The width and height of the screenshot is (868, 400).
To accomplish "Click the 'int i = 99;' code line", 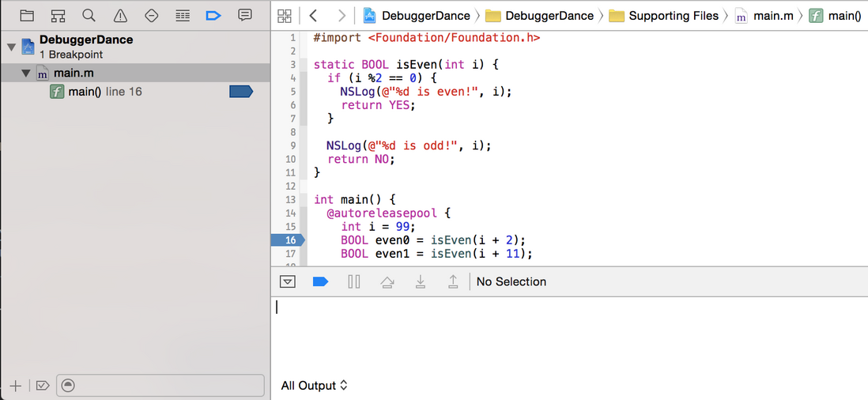I will (378, 226).
